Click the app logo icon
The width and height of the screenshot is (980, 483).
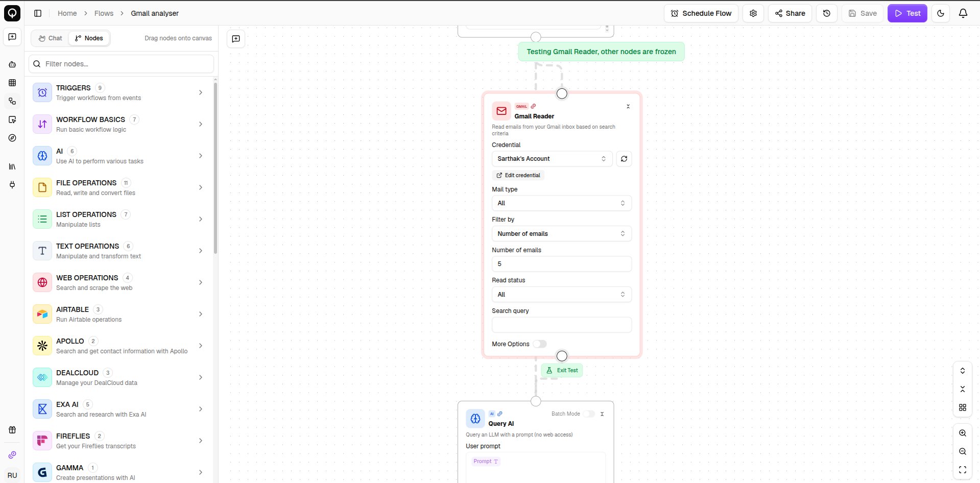[x=12, y=13]
